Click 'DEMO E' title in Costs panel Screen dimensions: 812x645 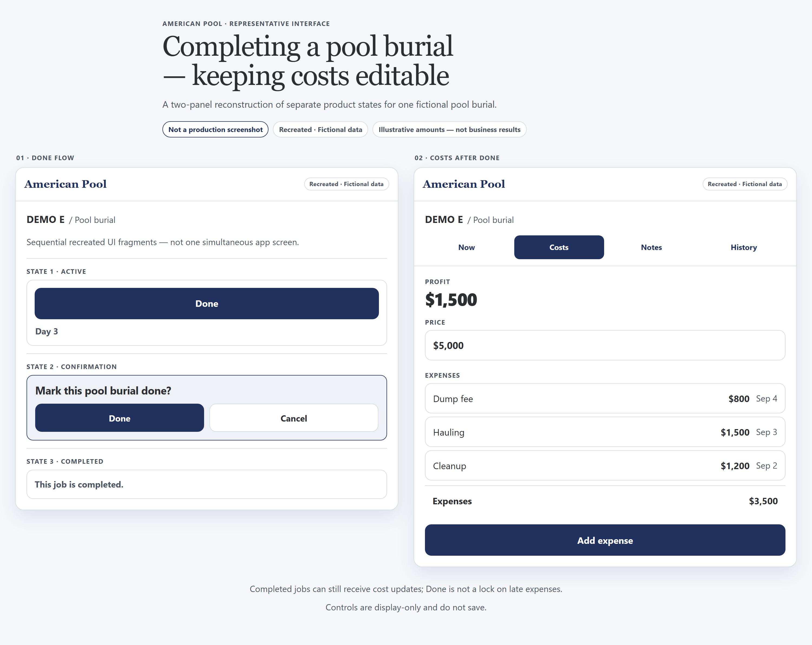click(444, 219)
